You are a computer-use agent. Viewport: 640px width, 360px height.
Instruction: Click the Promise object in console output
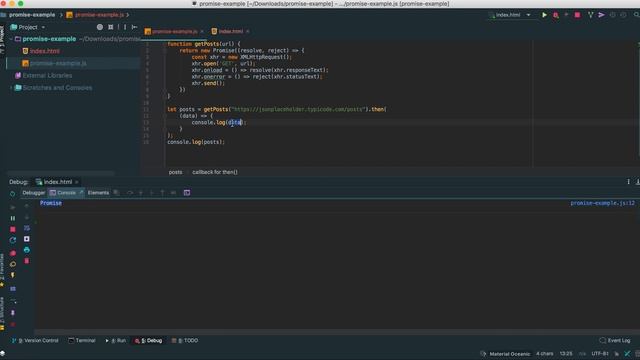[x=51, y=203]
